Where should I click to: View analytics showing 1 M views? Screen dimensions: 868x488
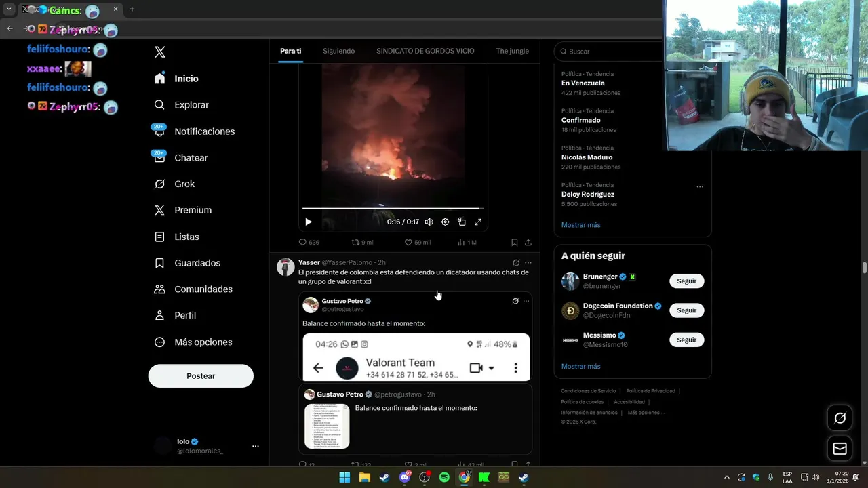tap(467, 242)
